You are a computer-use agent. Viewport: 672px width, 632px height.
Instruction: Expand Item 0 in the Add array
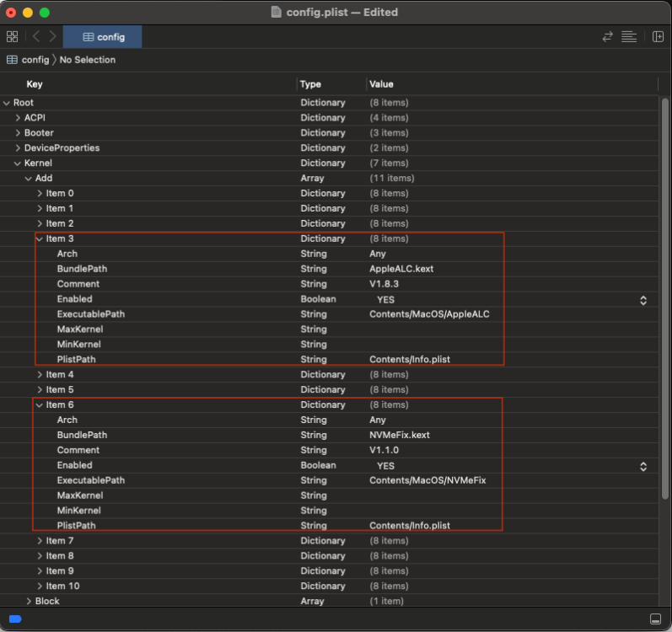(x=40, y=193)
